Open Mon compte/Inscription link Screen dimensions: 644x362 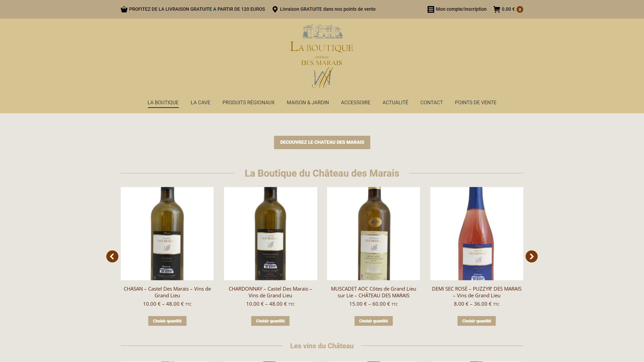461,9
